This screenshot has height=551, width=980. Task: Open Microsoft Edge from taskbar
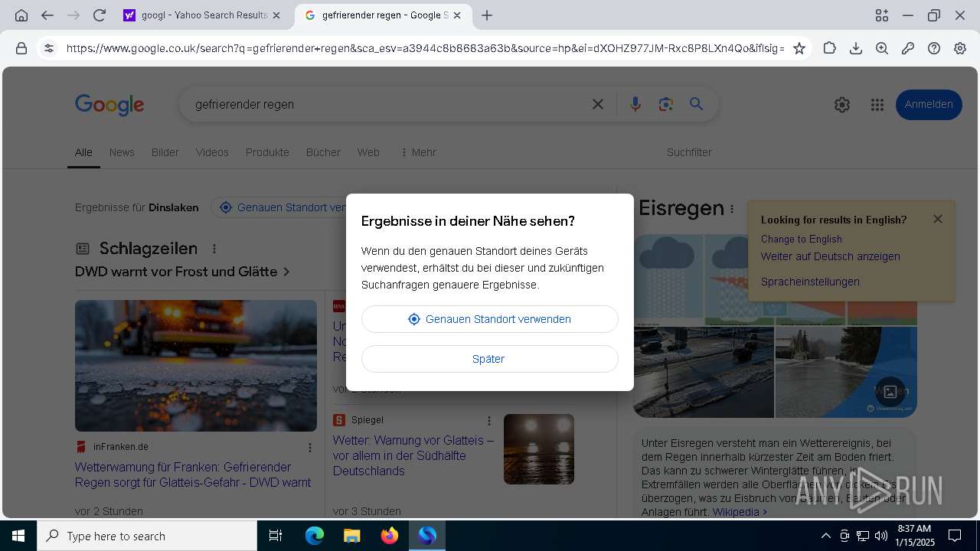[x=315, y=536]
